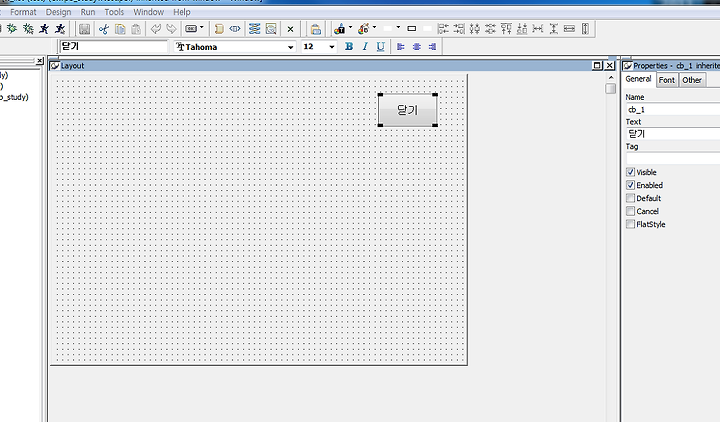
Task: Click the Redo arrow icon
Action: click(x=171, y=29)
